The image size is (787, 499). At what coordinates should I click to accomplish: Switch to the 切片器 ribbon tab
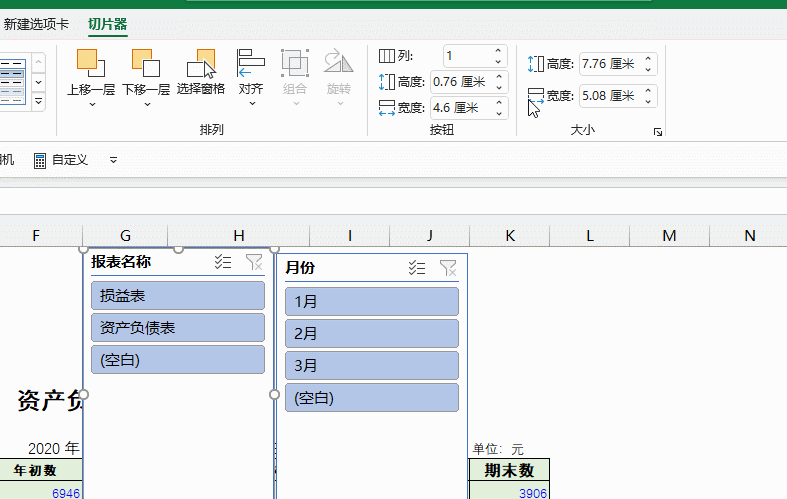(x=107, y=24)
